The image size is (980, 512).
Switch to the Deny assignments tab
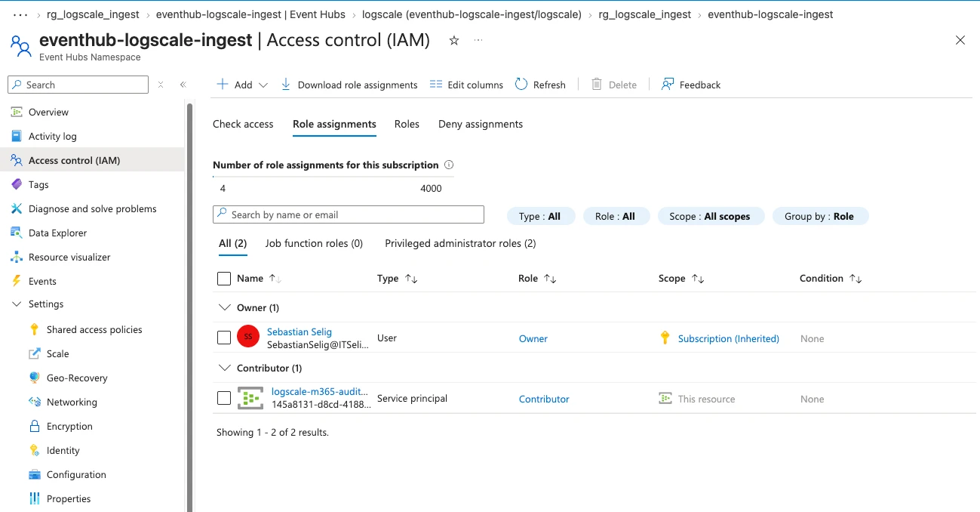click(x=481, y=124)
